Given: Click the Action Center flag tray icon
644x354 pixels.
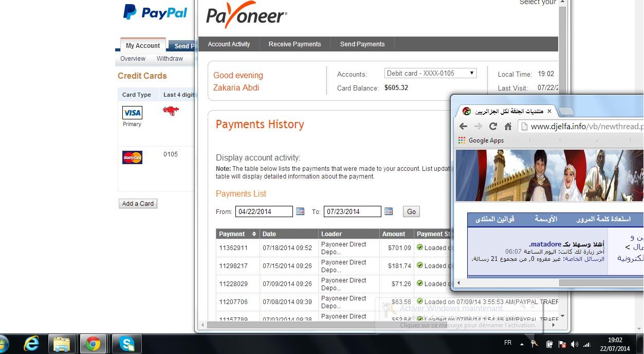Looking at the screenshot, I should point(562,344).
